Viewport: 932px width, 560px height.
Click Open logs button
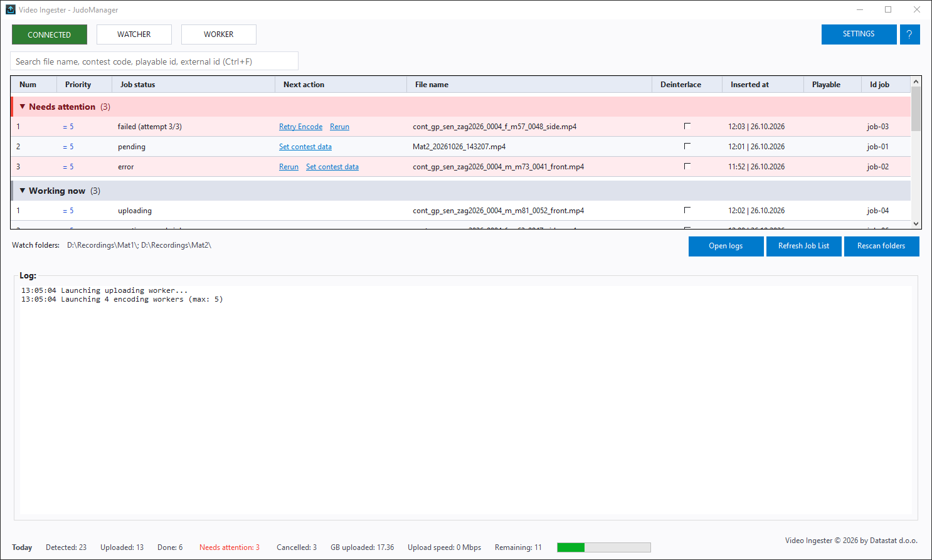[726, 246]
